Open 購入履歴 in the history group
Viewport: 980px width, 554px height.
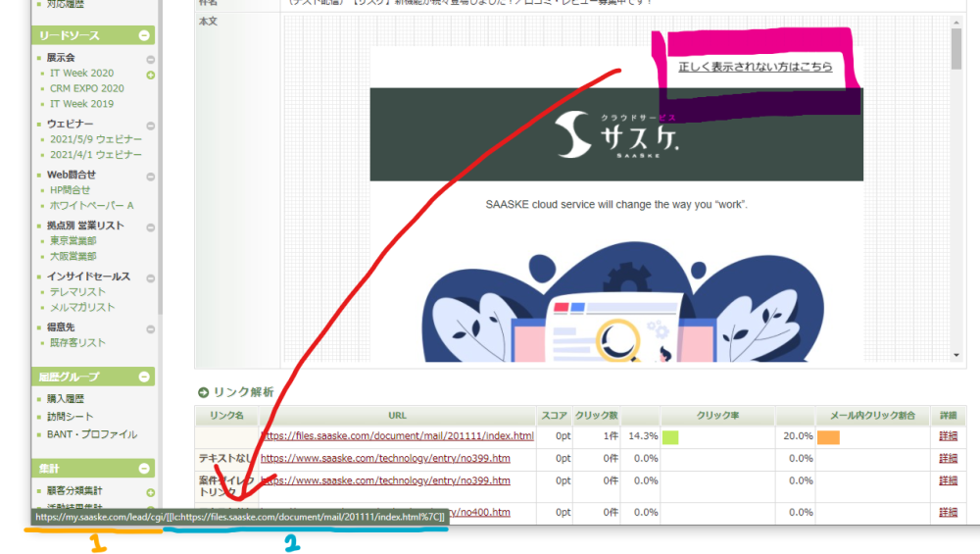click(x=65, y=398)
